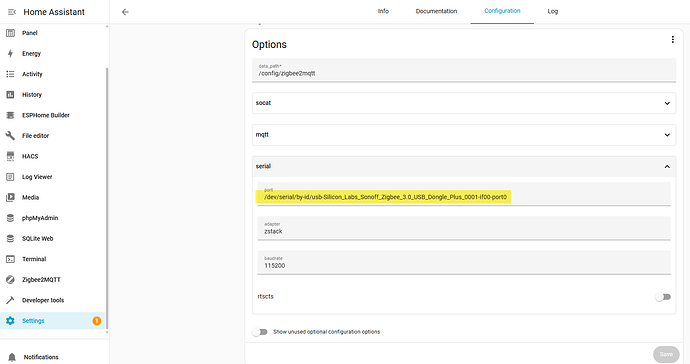Switch to the Documentation tab
The image size is (690, 364).
point(437,11)
